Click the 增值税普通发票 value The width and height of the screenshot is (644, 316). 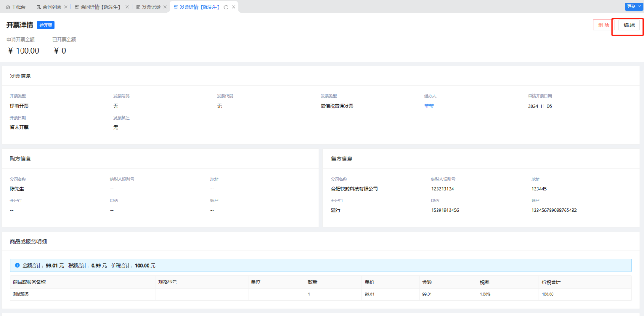click(337, 106)
